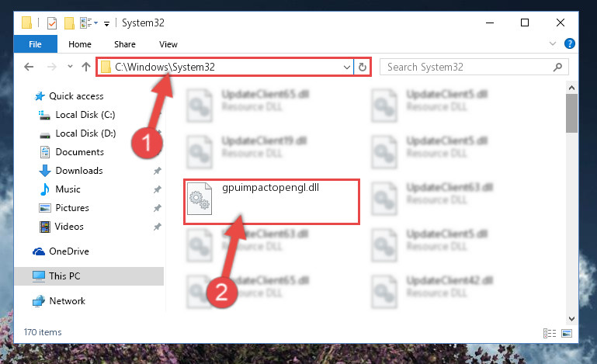
Task: Switch to large icons view
Action: (x=567, y=334)
